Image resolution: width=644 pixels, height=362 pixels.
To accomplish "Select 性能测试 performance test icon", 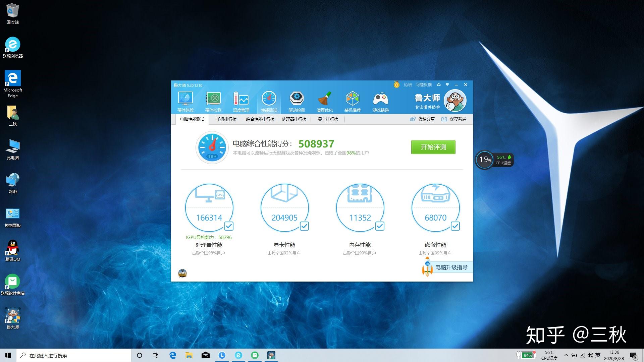I will pos(269,102).
